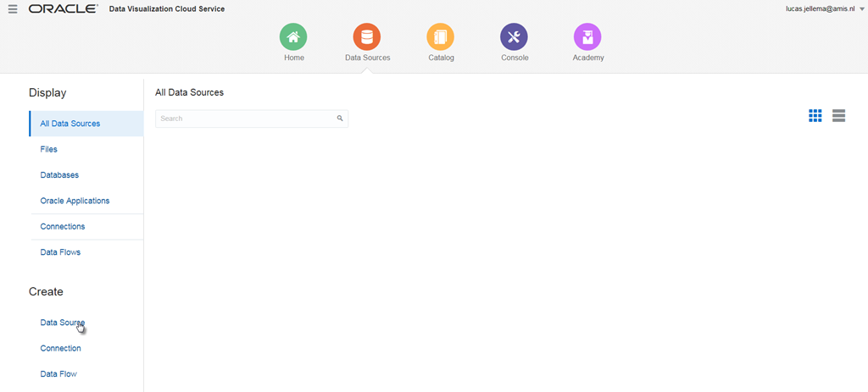This screenshot has width=868, height=392.
Task: Switch to grid view
Action: pyautogui.click(x=815, y=115)
